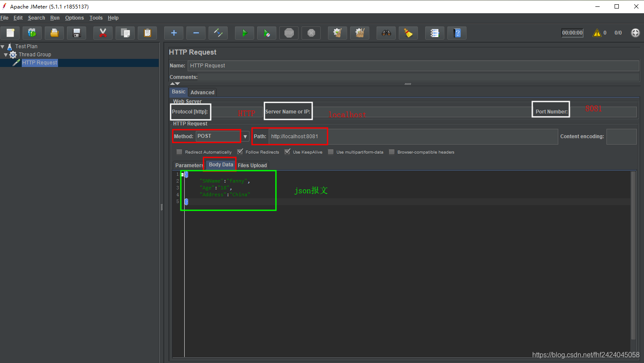644x363 pixels.
Task: Select the Body Data tab
Action: [x=221, y=165]
